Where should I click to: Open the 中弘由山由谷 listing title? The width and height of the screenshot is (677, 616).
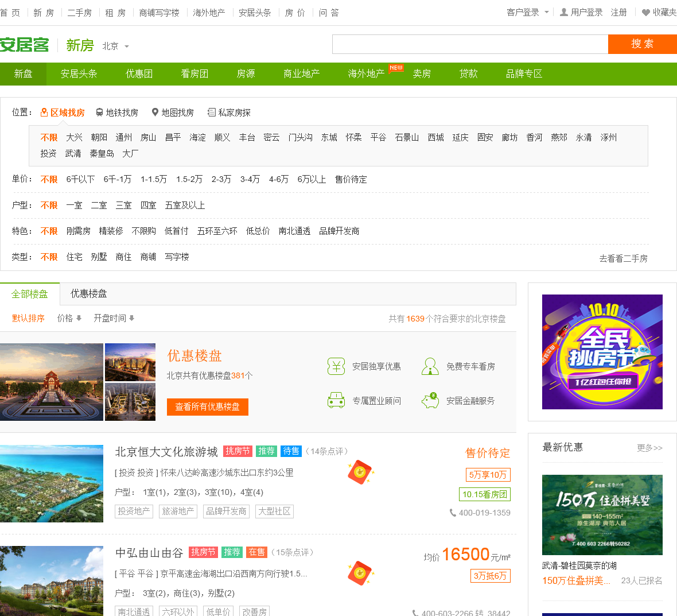(x=149, y=553)
